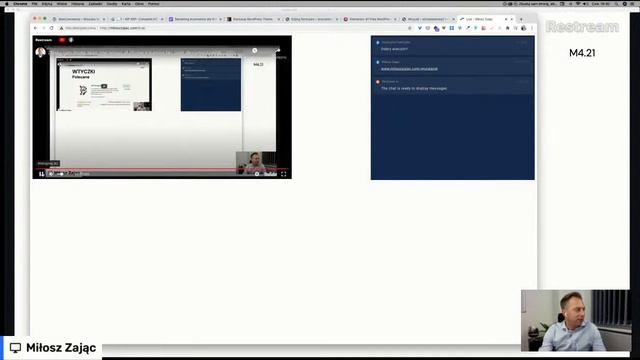This screenshot has width=640, height=360.
Task: Open a new Chrome tab with plus button
Action: pos(521,19)
